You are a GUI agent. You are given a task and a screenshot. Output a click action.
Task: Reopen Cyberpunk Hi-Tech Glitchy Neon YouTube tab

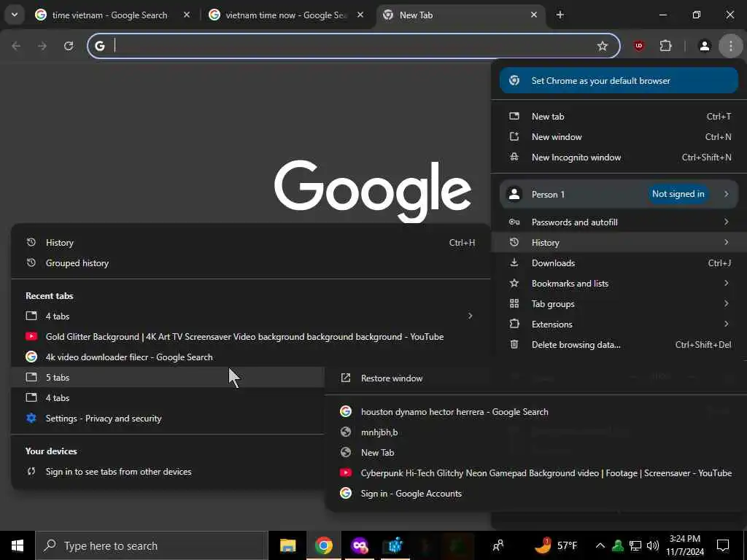click(x=536, y=473)
